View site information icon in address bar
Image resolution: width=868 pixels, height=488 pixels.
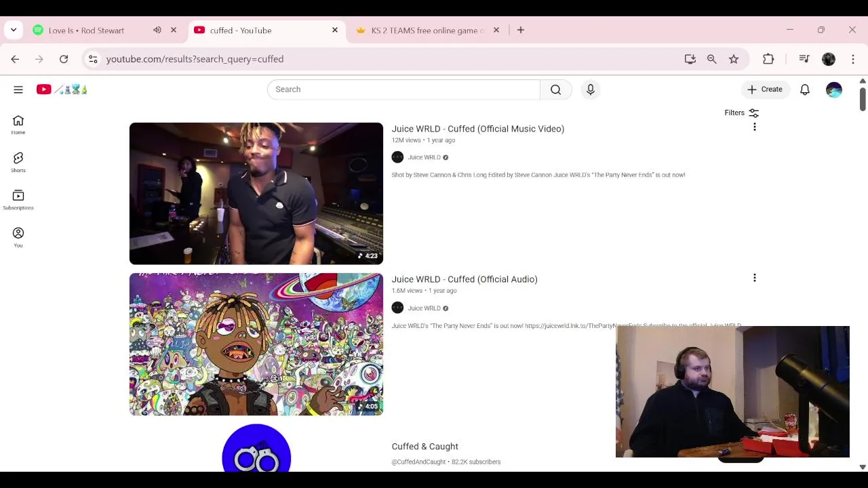[x=93, y=59]
